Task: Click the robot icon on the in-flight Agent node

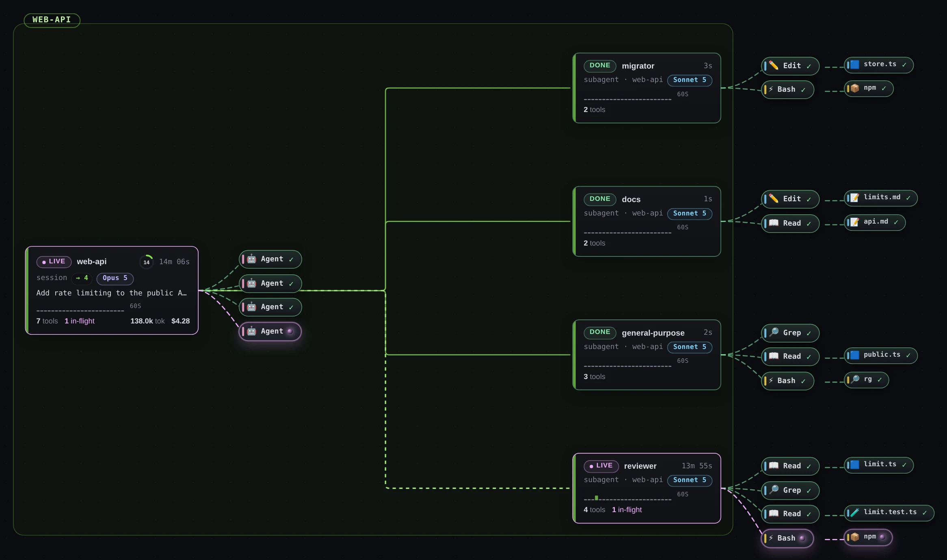Action: (252, 331)
